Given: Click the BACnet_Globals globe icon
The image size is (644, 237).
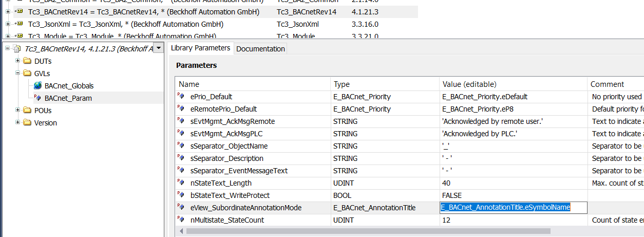Looking at the screenshot, I should pos(37,86).
